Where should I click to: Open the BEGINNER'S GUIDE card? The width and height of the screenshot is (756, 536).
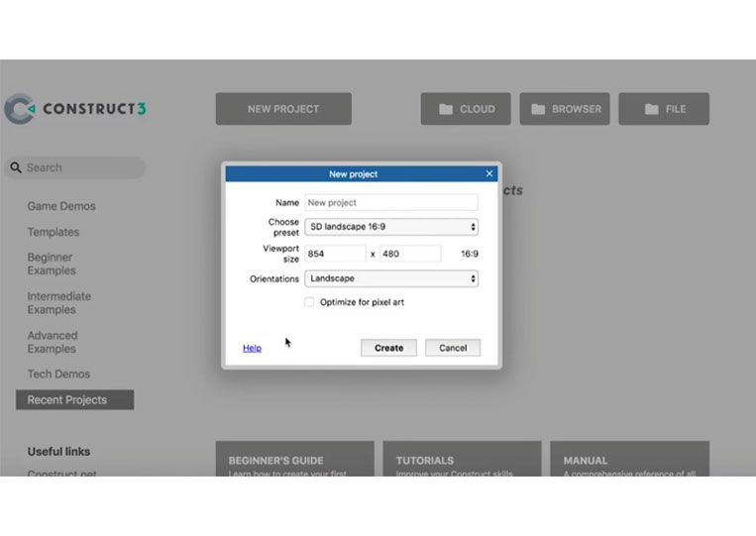(x=294, y=459)
